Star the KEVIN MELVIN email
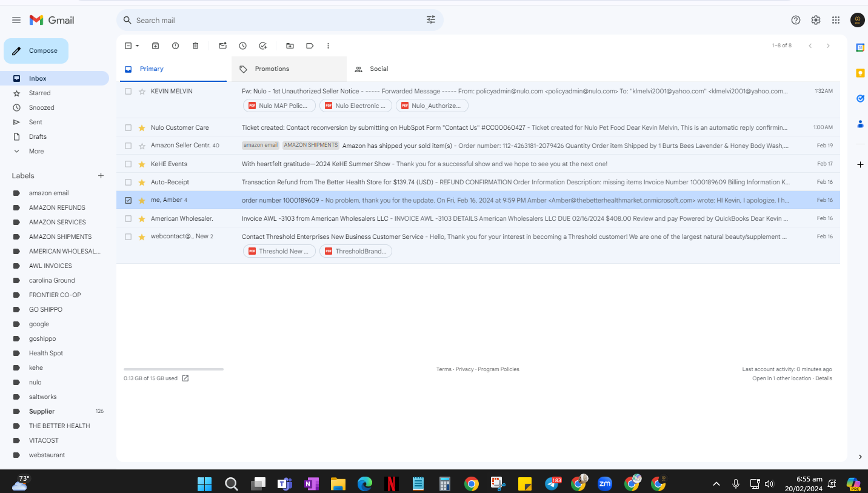This screenshot has width=868, height=493. [142, 91]
